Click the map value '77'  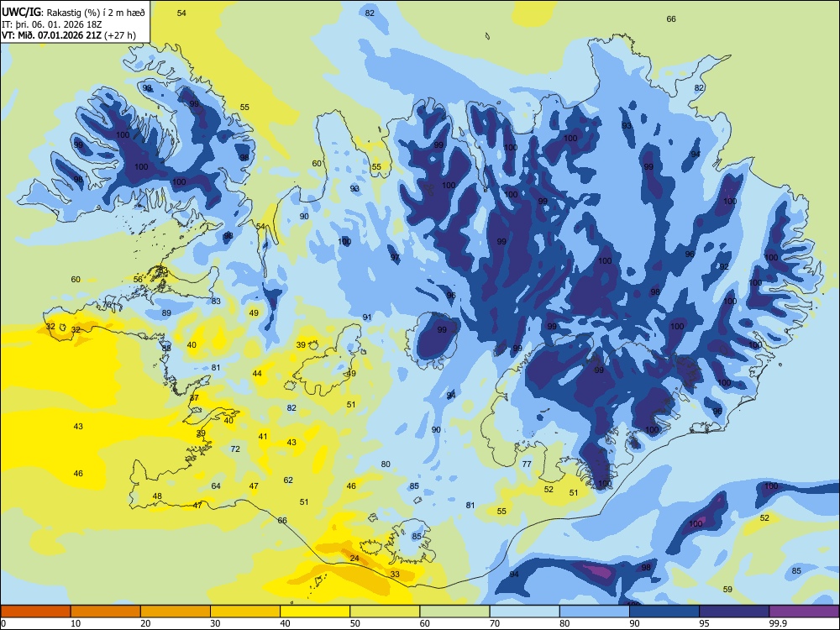point(527,464)
